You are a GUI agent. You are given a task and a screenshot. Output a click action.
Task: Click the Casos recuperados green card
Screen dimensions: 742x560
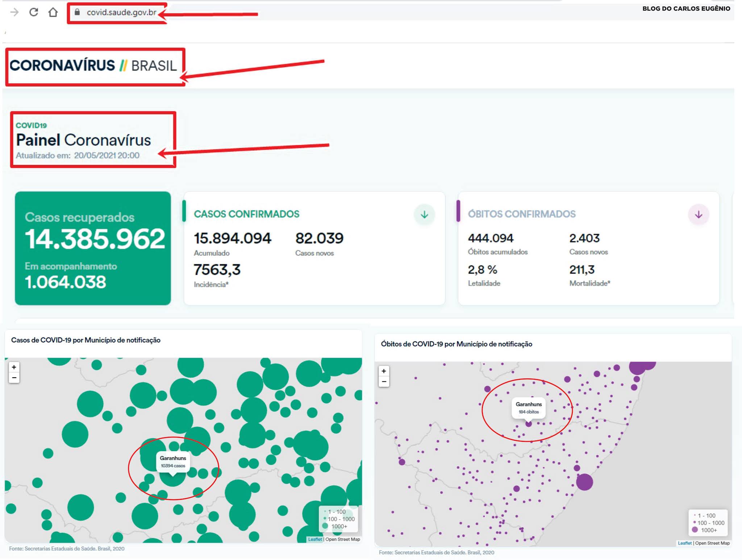93,248
